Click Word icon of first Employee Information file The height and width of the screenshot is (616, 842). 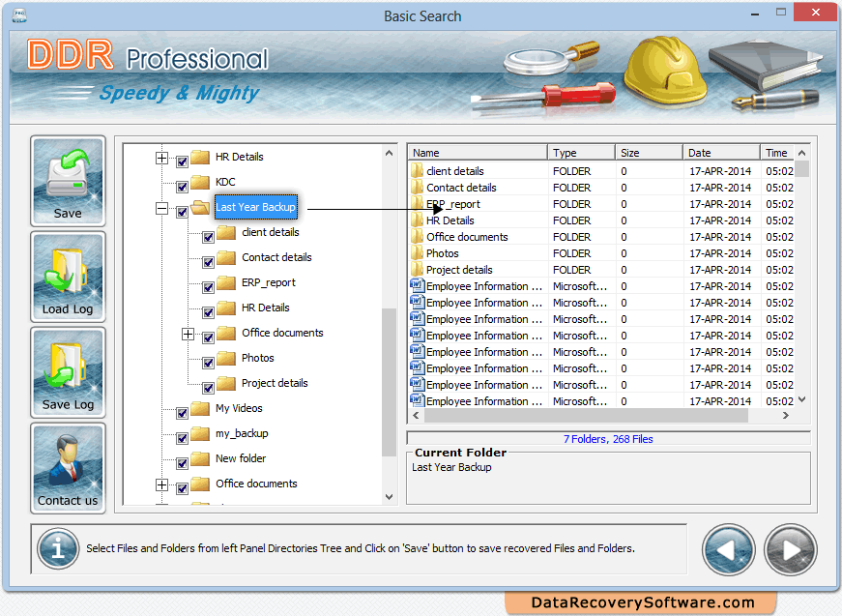pyautogui.click(x=418, y=285)
